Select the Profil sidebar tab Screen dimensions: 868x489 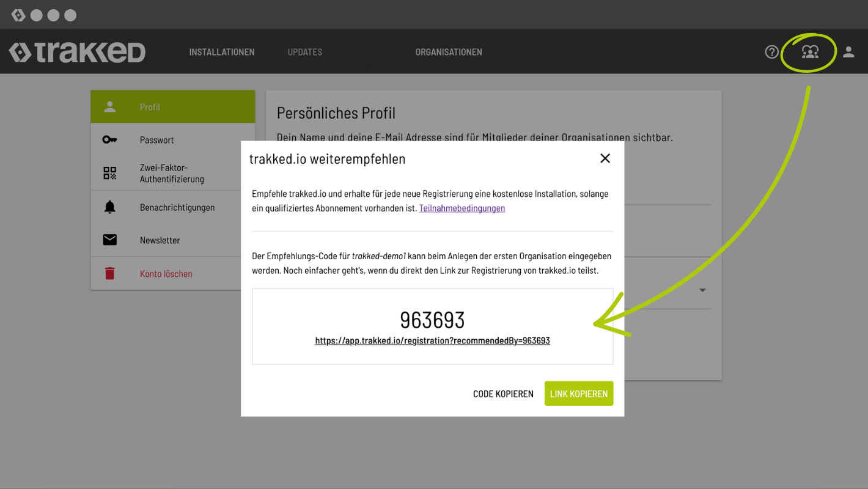pos(173,107)
